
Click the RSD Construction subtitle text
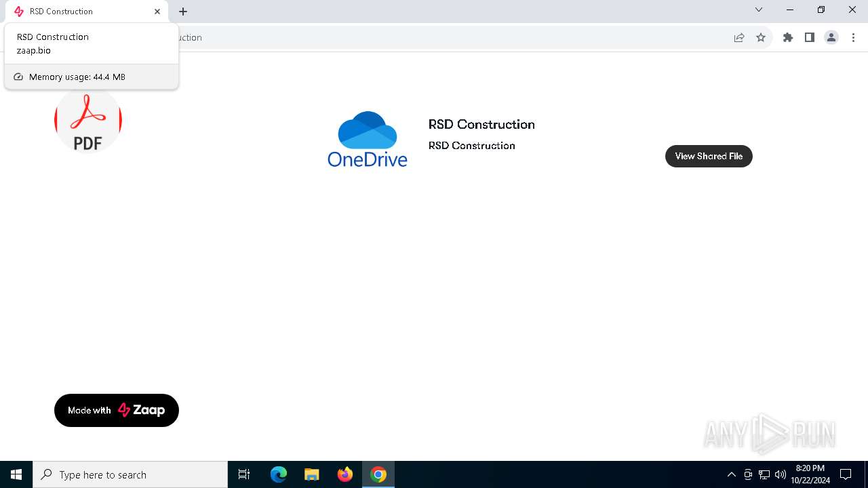point(472,146)
